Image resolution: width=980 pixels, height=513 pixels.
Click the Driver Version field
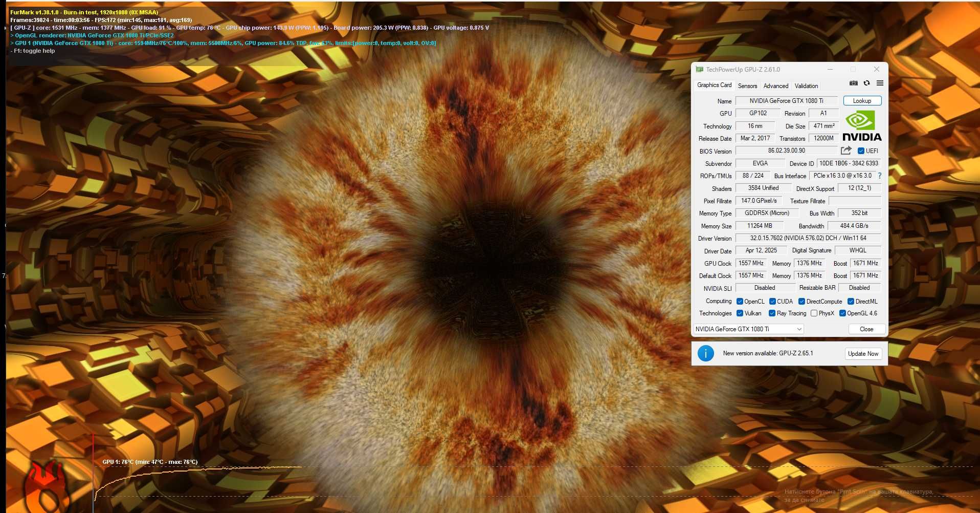pos(808,238)
